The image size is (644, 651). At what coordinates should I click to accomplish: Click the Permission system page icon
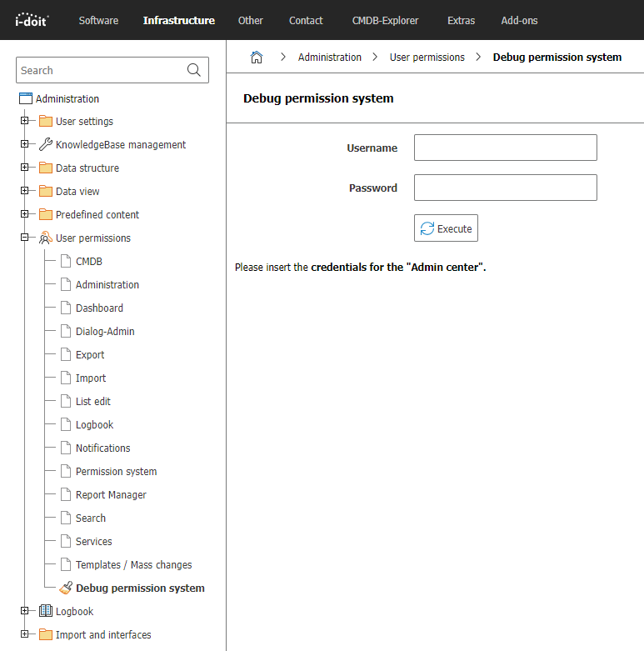(x=66, y=471)
